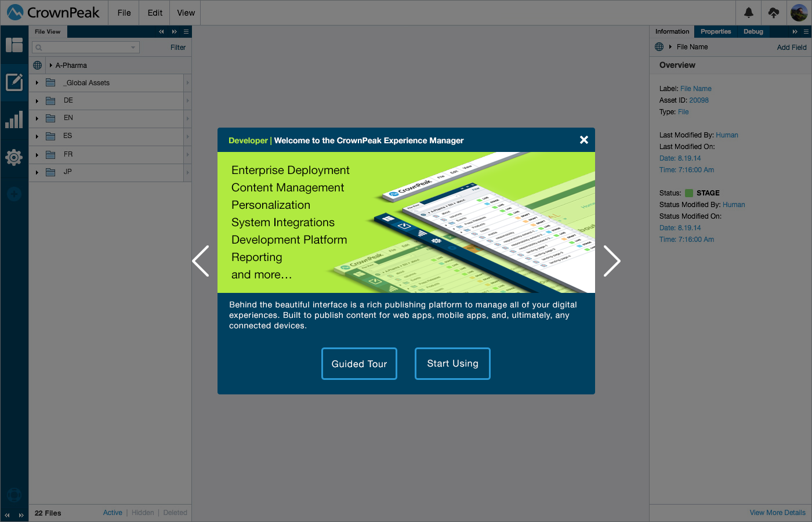Expand the _Global Assets folder tree arrow
Screen dimensions: 812x522
tap(37, 83)
